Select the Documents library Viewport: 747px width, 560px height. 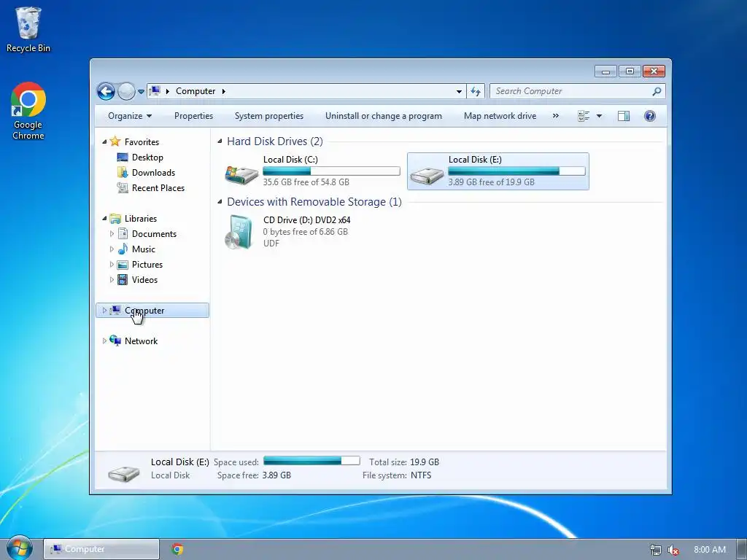coord(154,234)
